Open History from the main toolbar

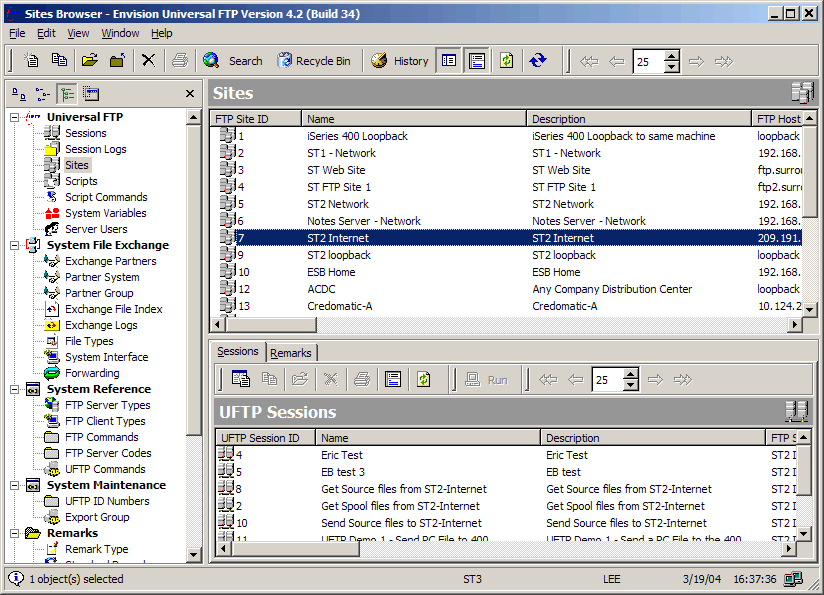400,61
